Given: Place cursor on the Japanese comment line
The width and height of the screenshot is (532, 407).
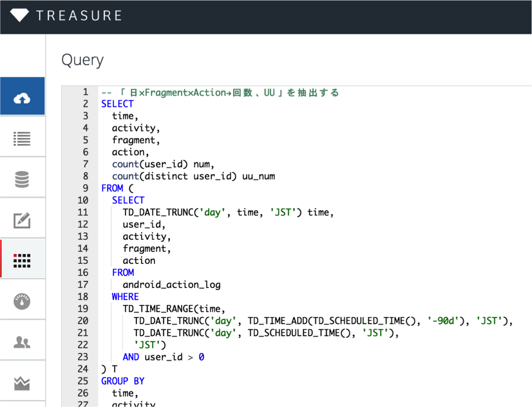Looking at the screenshot, I should [220, 93].
